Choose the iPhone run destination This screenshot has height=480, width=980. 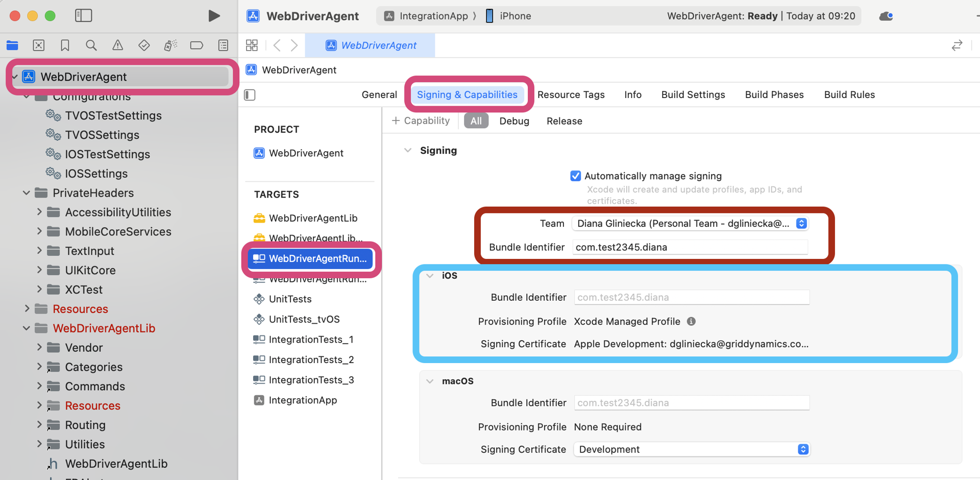tap(508, 16)
